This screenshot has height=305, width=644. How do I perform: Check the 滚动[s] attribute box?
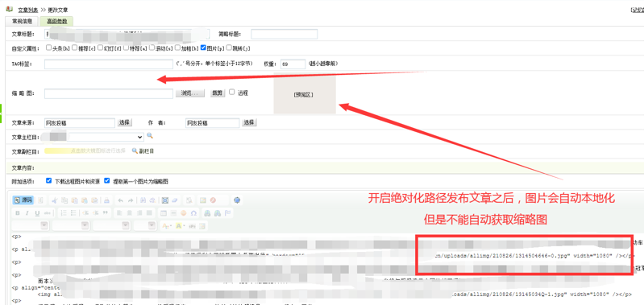tap(152, 47)
